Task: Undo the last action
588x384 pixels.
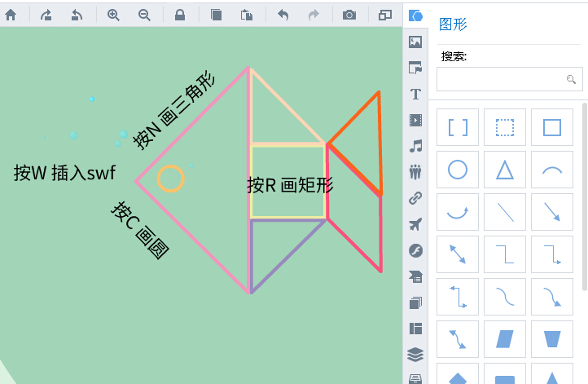Action: point(283,15)
